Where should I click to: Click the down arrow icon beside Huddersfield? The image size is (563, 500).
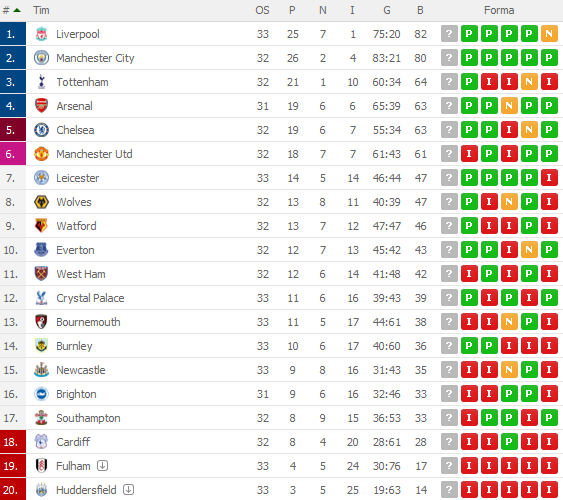tap(128, 490)
